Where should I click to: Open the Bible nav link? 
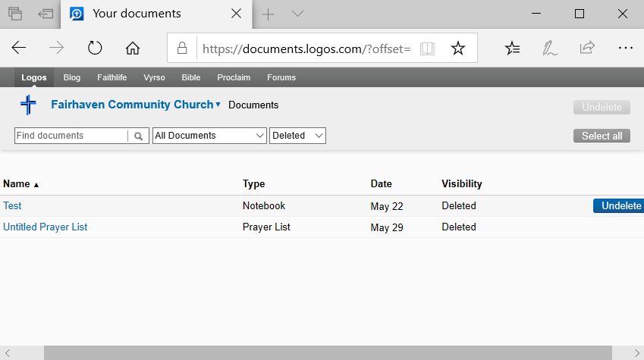tap(191, 77)
